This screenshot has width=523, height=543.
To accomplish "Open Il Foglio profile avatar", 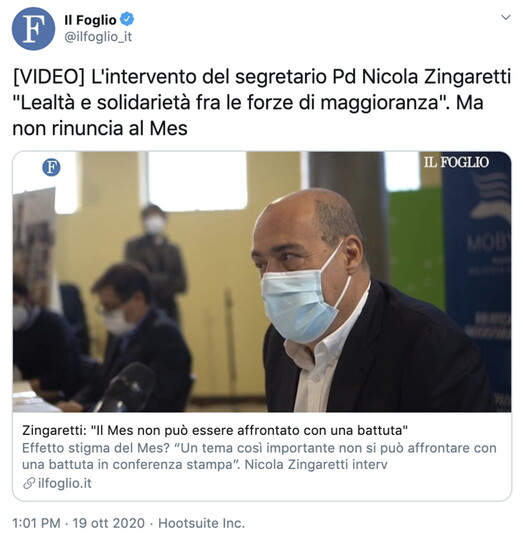I will pos(33,29).
